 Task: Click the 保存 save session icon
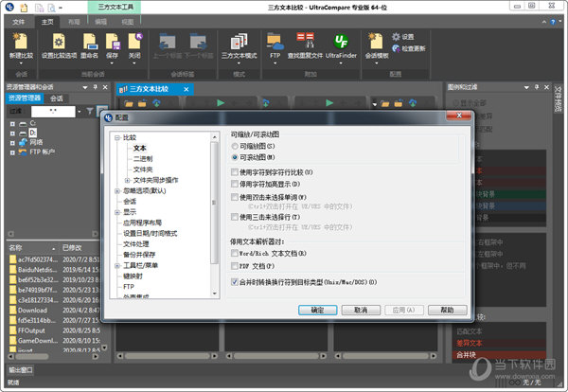(x=113, y=42)
